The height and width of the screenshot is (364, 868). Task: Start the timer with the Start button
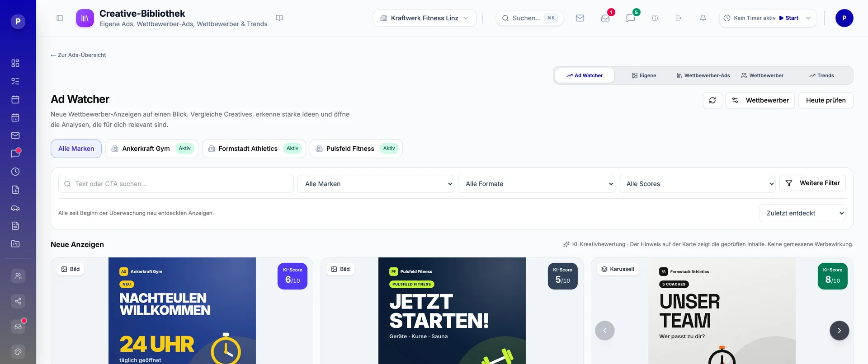(x=789, y=18)
